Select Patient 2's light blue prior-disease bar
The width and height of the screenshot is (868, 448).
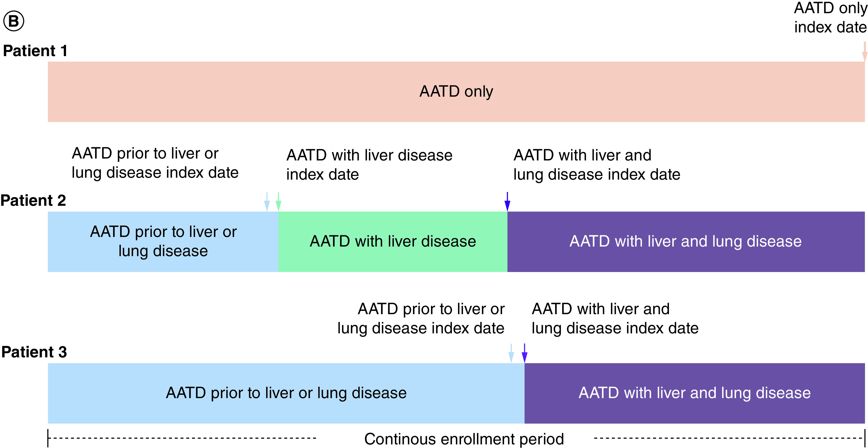[x=163, y=242]
